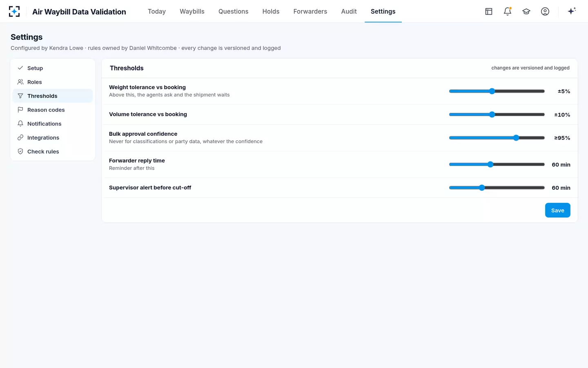Click the link icon beside Integrations
The height and width of the screenshot is (368, 588).
click(20, 137)
